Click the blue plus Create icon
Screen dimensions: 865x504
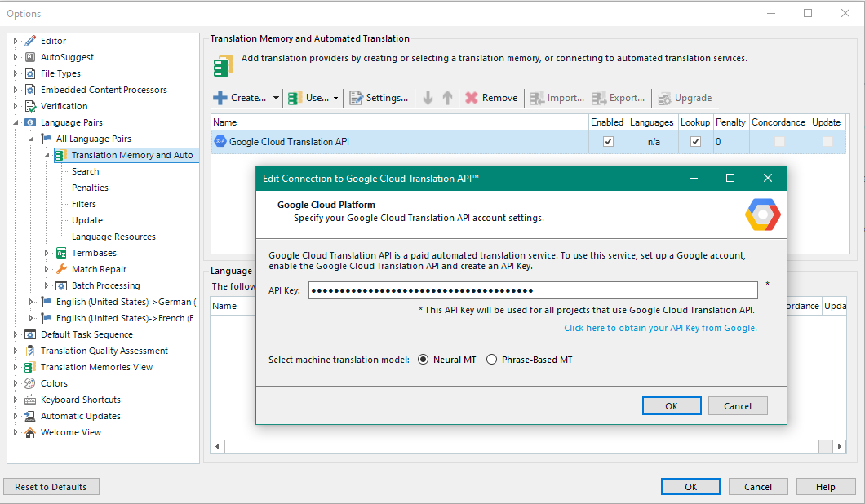(x=220, y=98)
